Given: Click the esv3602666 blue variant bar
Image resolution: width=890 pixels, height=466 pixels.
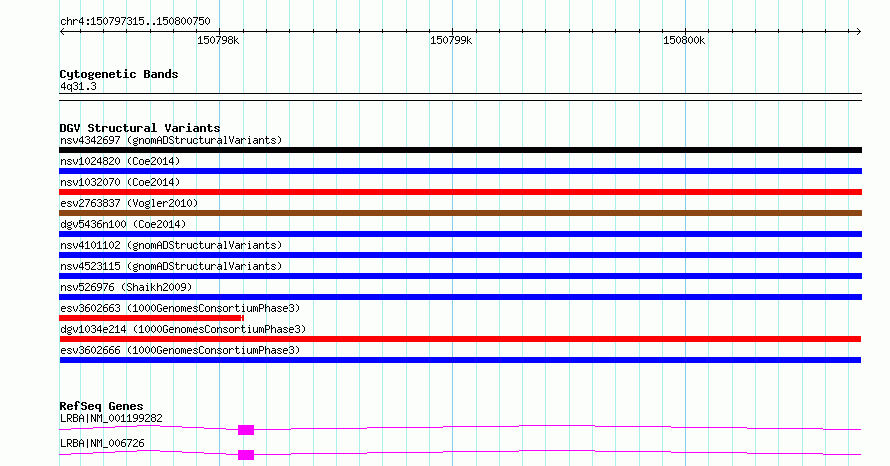Looking at the screenshot, I should (x=460, y=360).
